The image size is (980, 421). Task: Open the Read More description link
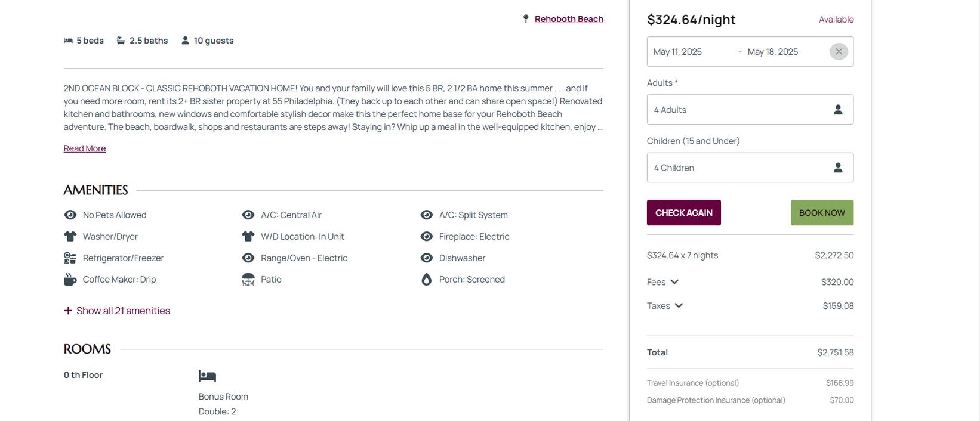pyautogui.click(x=85, y=148)
